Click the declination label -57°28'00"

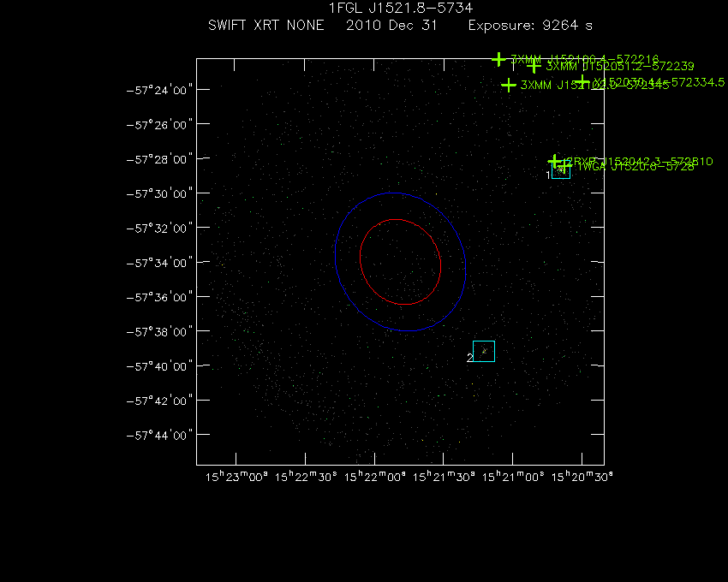[159, 160]
